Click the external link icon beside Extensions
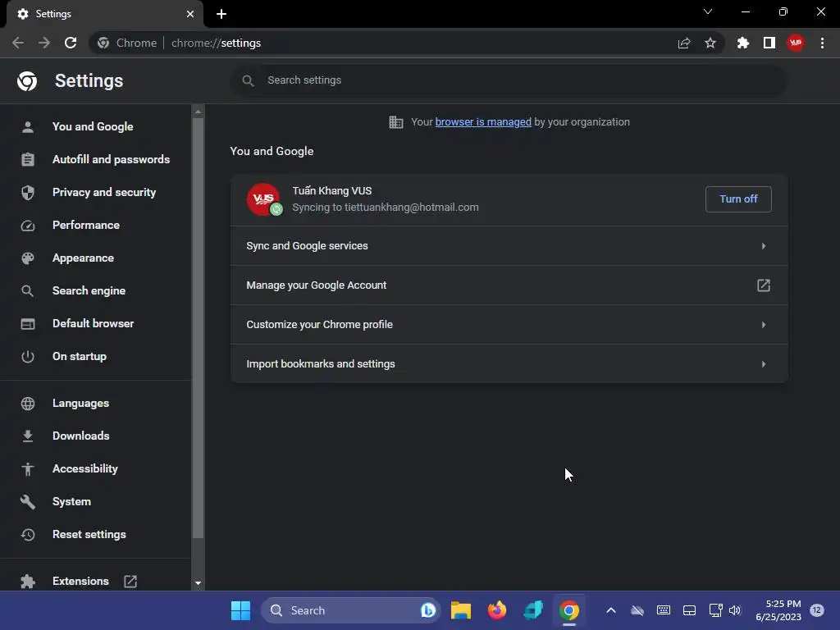This screenshot has width=840, height=630. (130, 582)
